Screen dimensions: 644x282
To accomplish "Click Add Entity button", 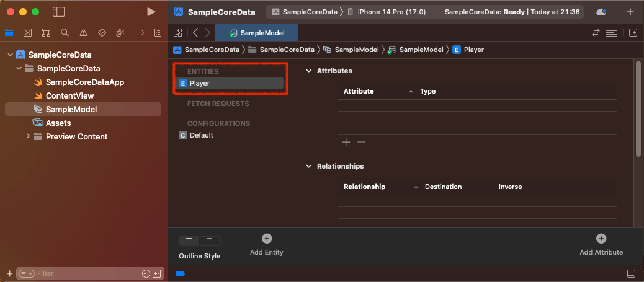I will pos(267,245).
